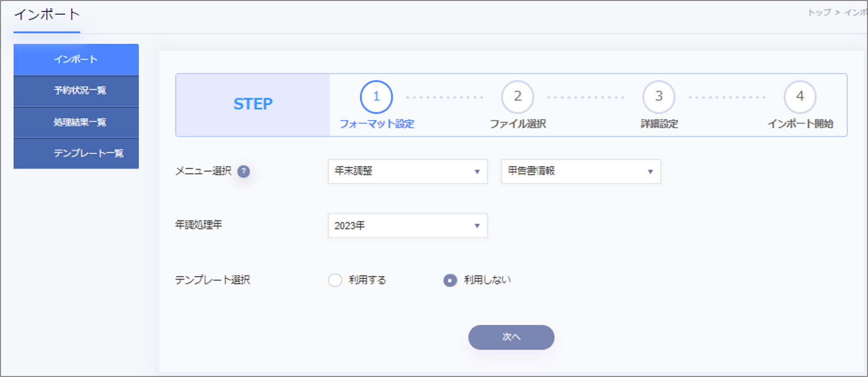
Task: Click step circle 4 インポート開始
Action: pos(799,97)
